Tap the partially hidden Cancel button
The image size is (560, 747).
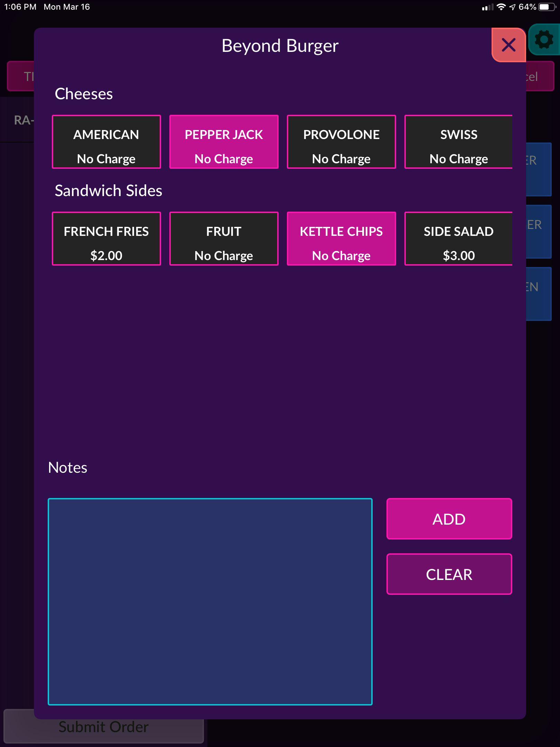click(540, 76)
